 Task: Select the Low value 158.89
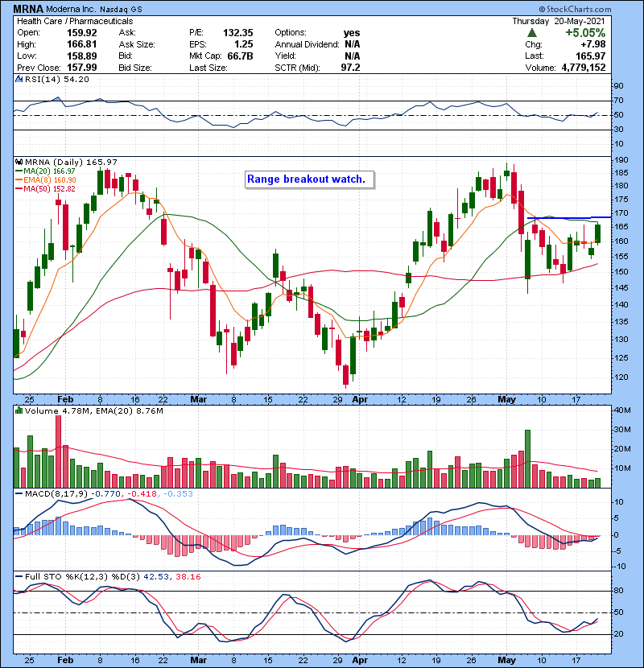pyautogui.click(x=82, y=56)
